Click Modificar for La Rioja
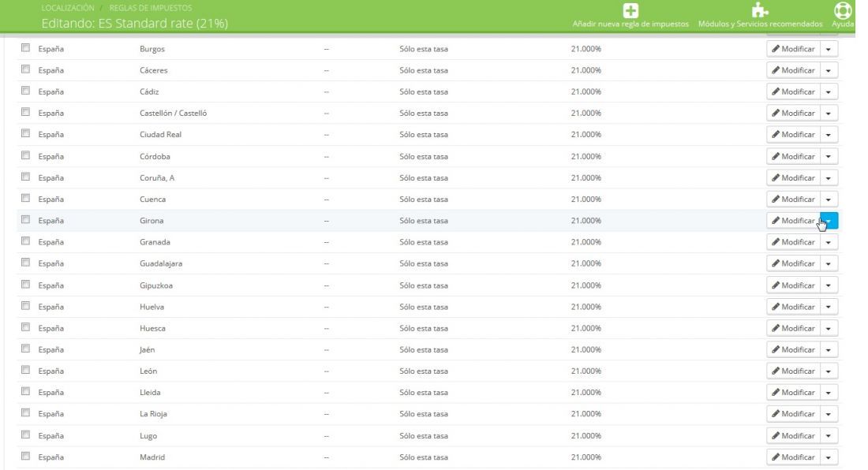 coord(793,414)
